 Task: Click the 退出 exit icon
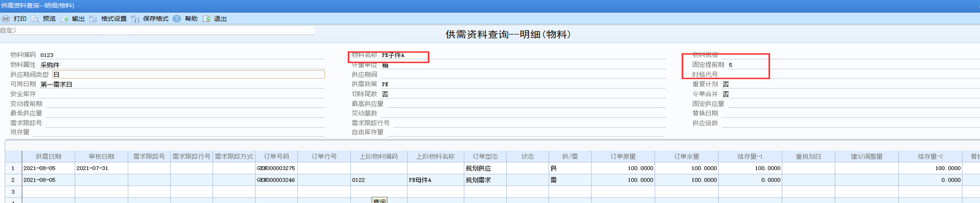[206, 19]
